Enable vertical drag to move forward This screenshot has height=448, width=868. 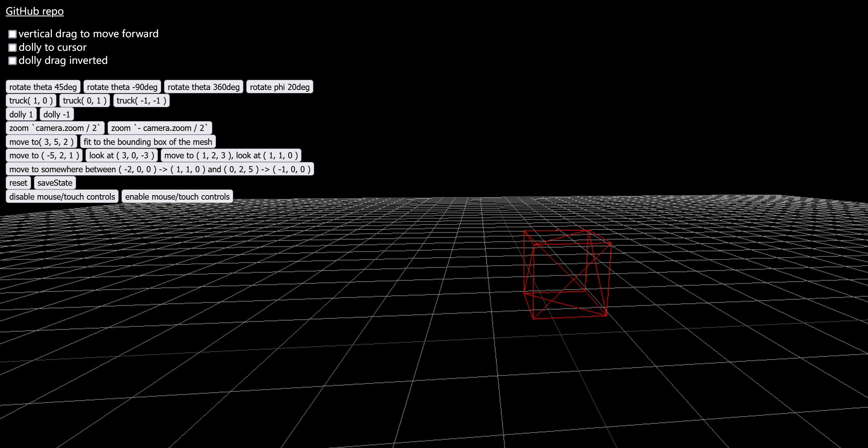tap(13, 34)
